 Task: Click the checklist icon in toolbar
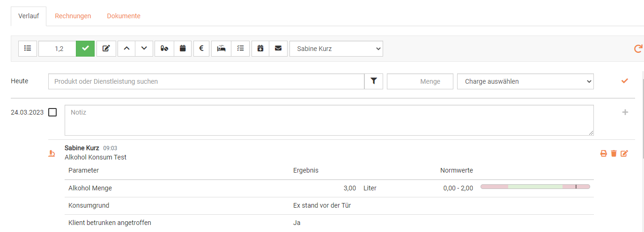[x=240, y=48]
